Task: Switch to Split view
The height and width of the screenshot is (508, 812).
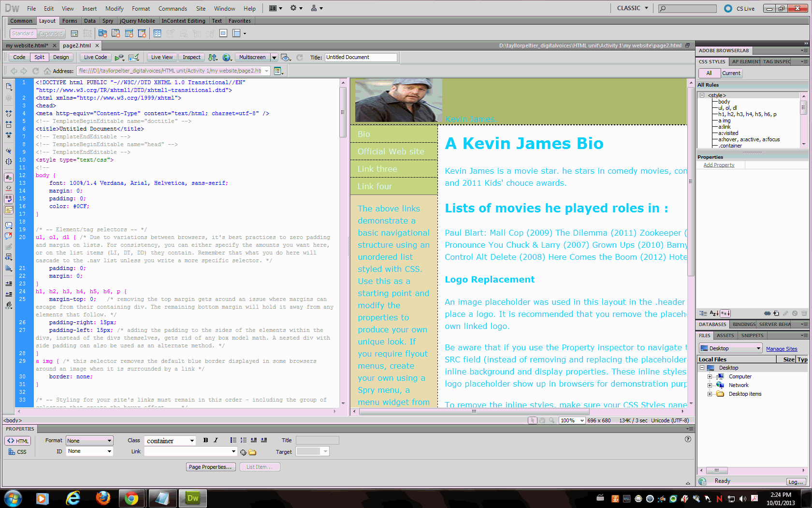Action: point(40,57)
